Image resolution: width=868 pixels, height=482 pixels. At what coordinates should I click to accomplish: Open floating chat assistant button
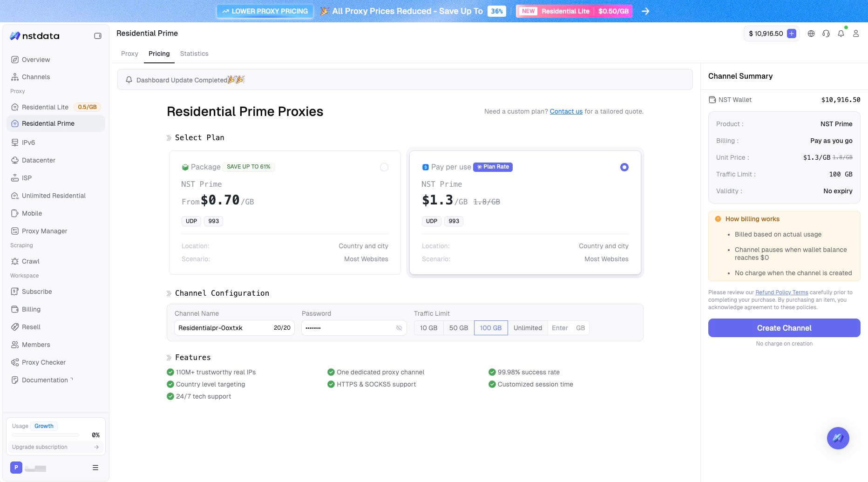[x=838, y=438]
